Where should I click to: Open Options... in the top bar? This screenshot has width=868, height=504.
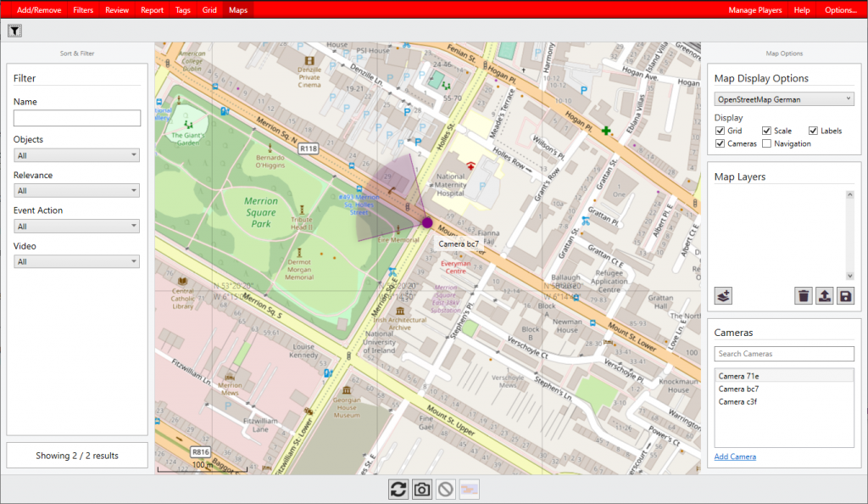point(840,10)
